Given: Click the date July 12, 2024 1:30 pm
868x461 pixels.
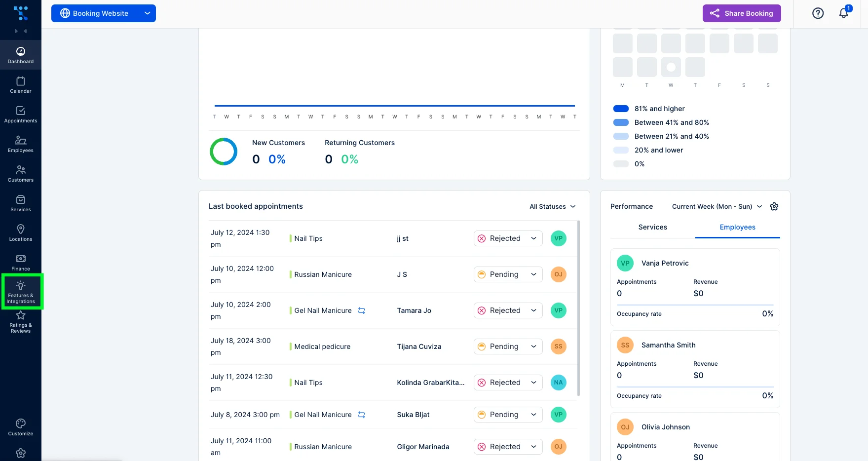Looking at the screenshot, I should [x=240, y=238].
